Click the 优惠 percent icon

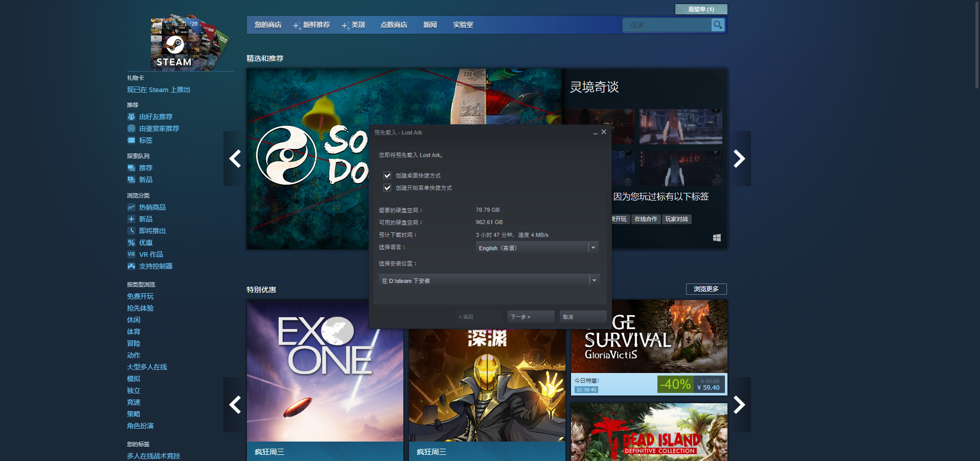click(131, 243)
